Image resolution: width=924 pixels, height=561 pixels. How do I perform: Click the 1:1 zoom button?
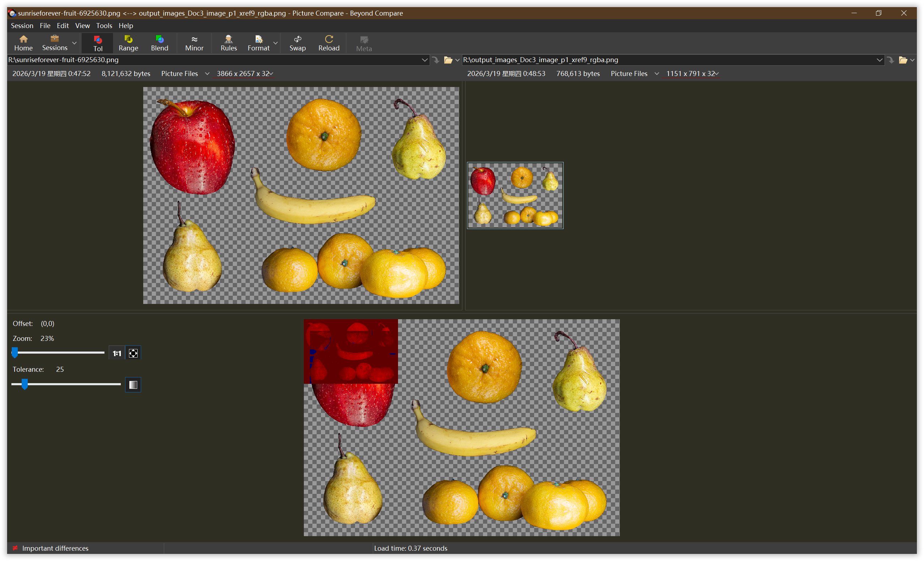[x=117, y=353]
